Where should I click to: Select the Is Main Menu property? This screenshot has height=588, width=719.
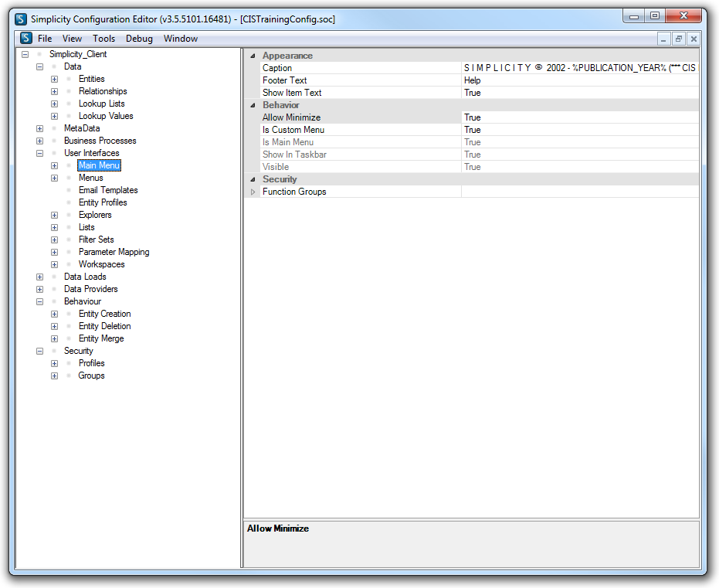pos(361,142)
